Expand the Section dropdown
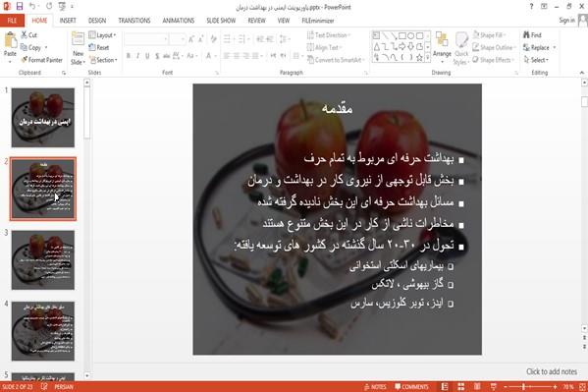This screenshot has width=588, height=392. click(x=103, y=60)
